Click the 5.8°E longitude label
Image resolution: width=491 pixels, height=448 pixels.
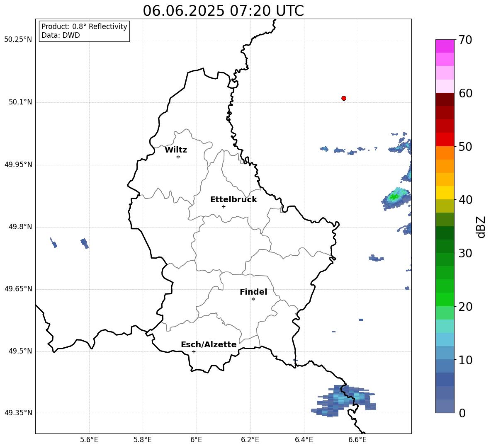pos(143,440)
